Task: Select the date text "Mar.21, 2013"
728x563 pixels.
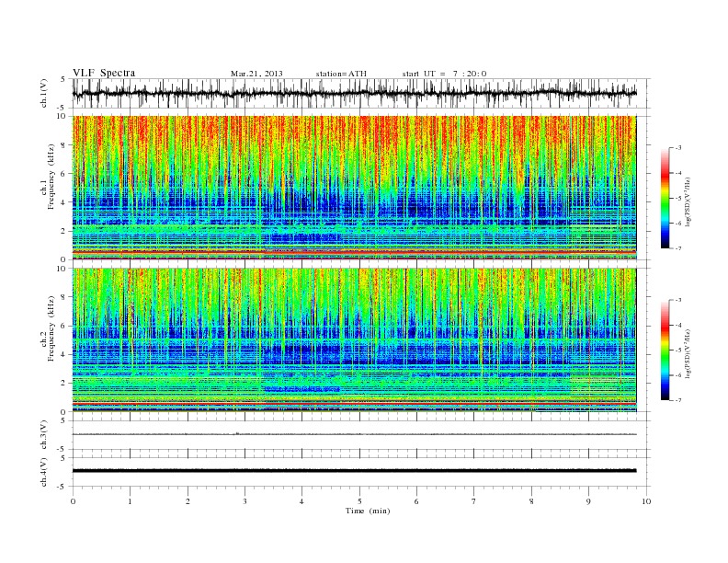Action: point(256,74)
